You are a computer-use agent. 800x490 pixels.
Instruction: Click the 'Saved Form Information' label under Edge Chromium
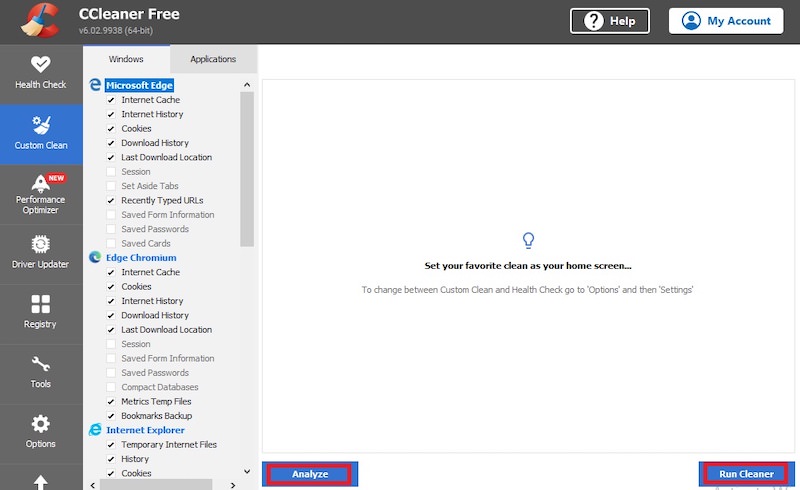(168, 358)
